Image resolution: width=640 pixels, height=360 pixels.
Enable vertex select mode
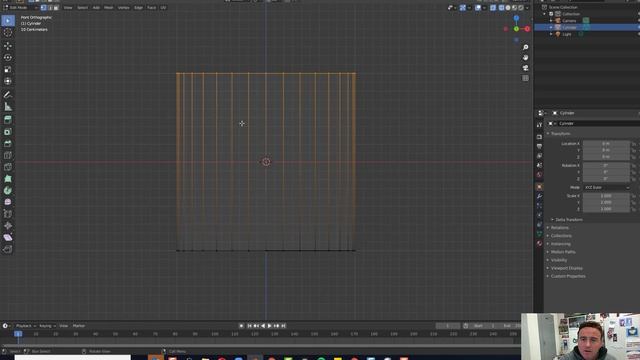pyautogui.click(x=44, y=7)
